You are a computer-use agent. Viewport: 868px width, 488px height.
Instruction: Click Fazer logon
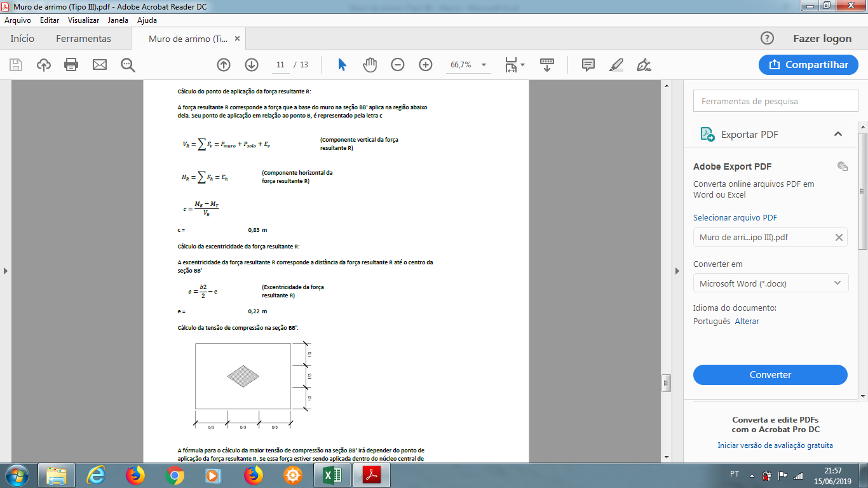coord(822,38)
